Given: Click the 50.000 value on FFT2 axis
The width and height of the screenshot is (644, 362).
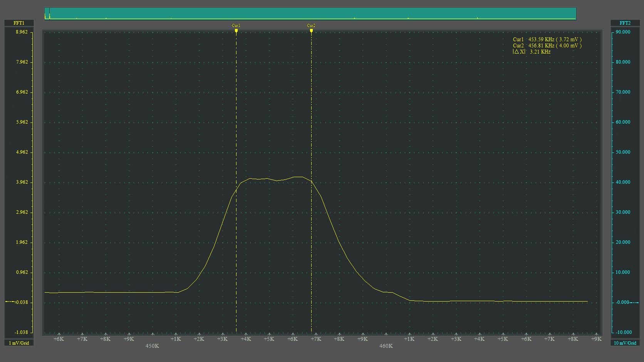Looking at the screenshot, I should point(623,152).
